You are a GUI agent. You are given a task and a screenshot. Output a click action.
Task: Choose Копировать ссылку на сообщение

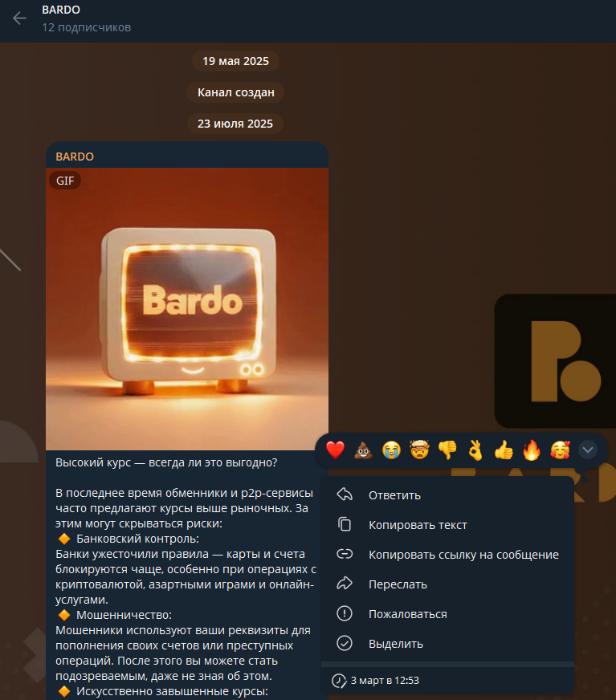click(447, 555)
